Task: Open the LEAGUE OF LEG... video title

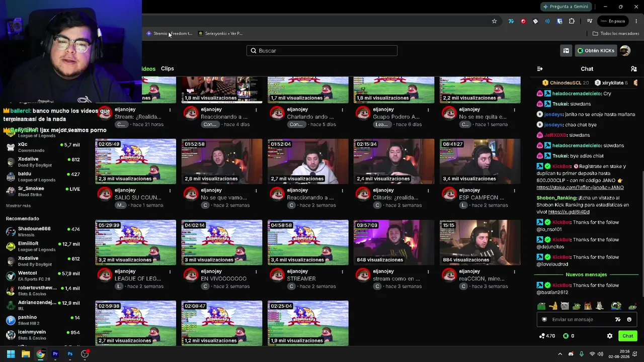Action: pyautogui.click(x=138, y=279)
